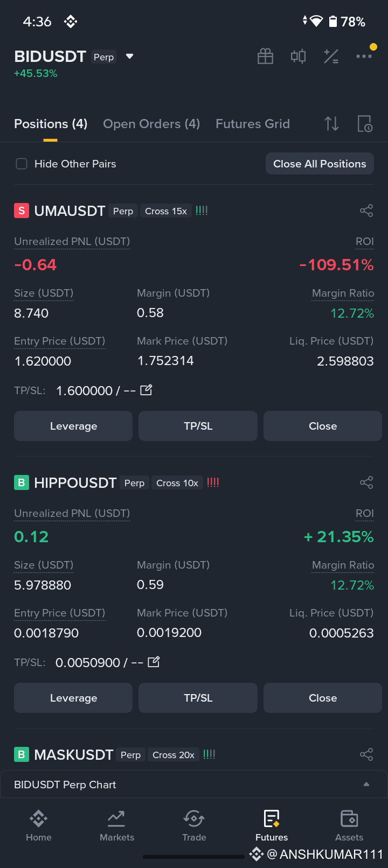Tap UMAUSDT ROI label

point(365,241)
